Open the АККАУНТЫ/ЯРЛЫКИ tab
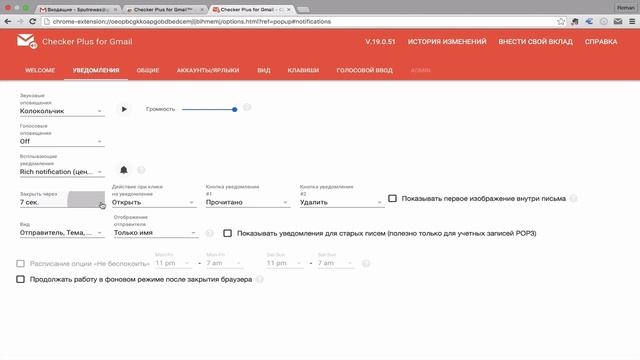 (x=208, y=70)
